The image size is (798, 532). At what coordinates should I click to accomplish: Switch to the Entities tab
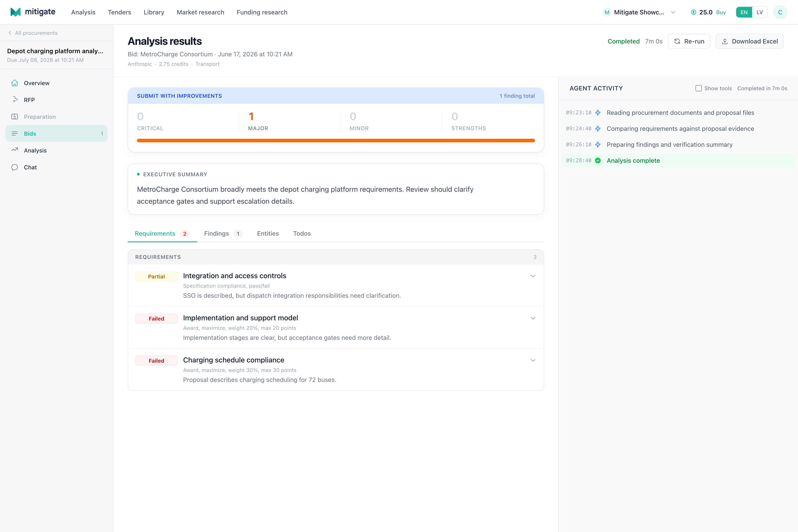point(268,233)
